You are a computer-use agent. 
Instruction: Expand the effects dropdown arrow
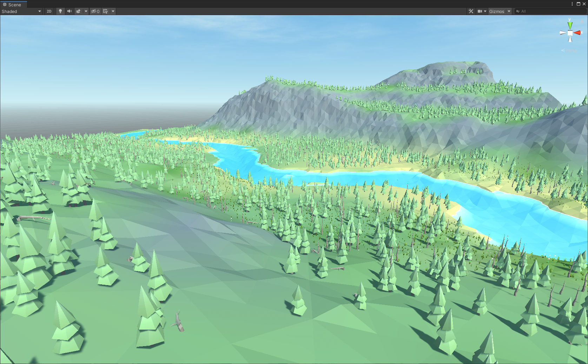tap(86, 11)
